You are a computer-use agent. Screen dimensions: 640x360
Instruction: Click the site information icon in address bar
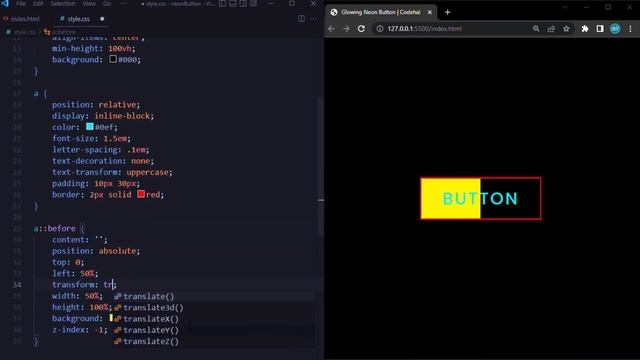tap(380, 29)
